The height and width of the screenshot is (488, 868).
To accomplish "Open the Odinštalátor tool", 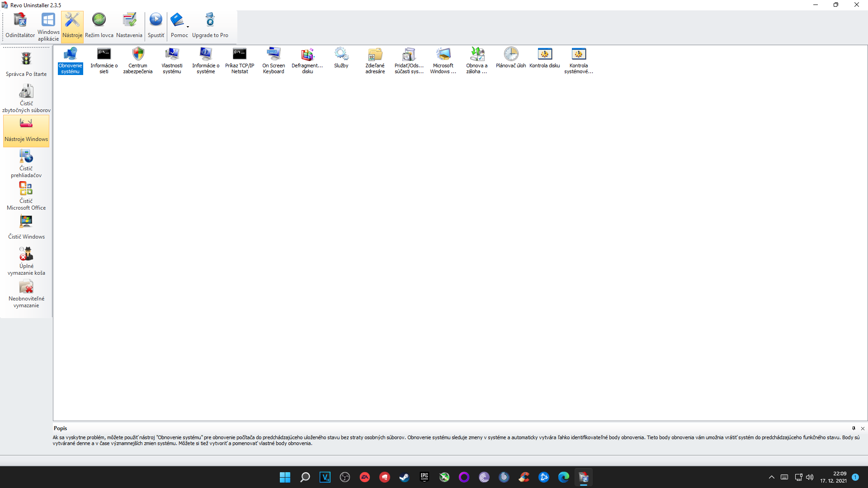I will (20, 26).
